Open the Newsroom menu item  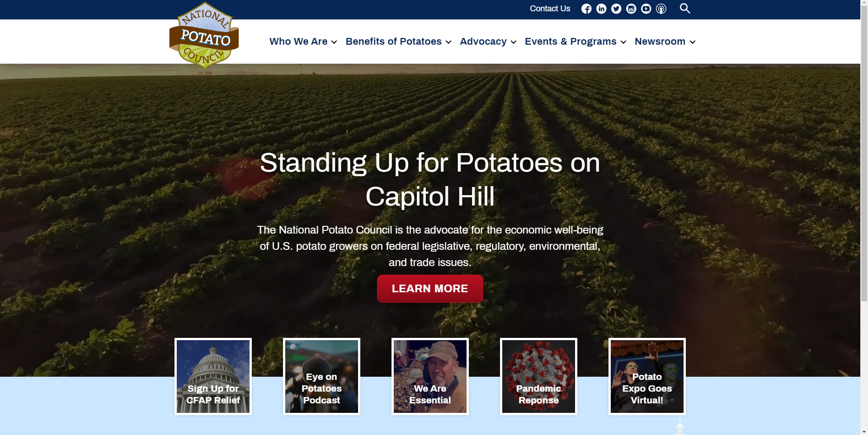pos(660,42)
